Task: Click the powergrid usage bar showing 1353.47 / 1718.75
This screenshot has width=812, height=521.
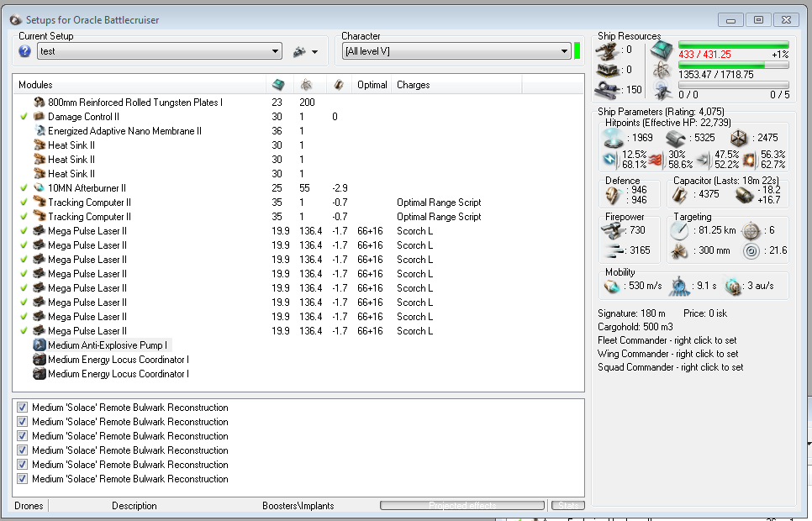Action: (733, 66)
